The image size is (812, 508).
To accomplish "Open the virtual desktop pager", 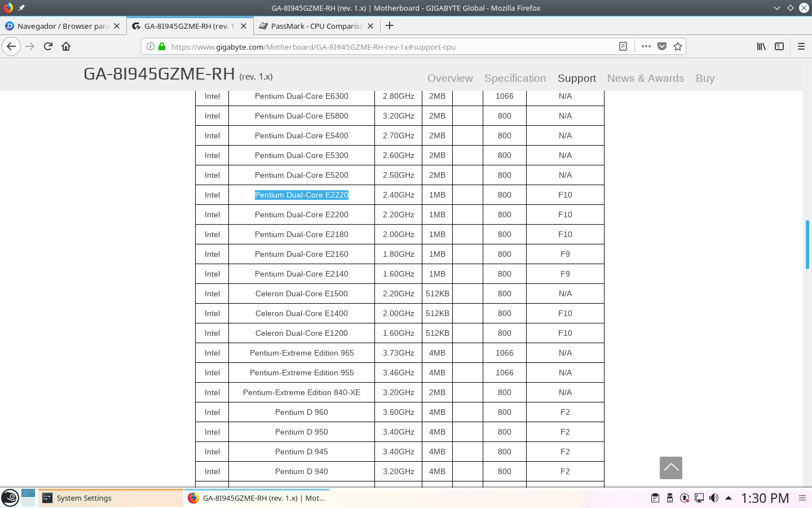I will click(28, 498).
